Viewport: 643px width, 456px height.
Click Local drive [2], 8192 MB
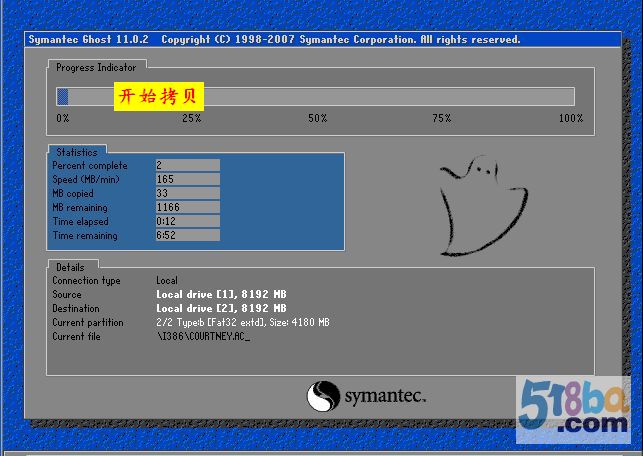[x=221, y=308]
